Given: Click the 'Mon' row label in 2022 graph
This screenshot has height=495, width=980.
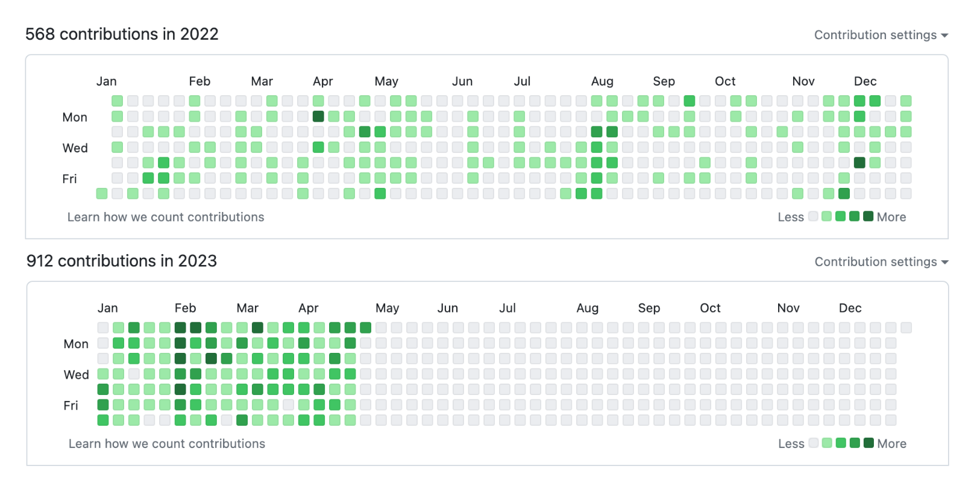Looking at the screenshot, I should pyautogui.click(x=75, y=117).
